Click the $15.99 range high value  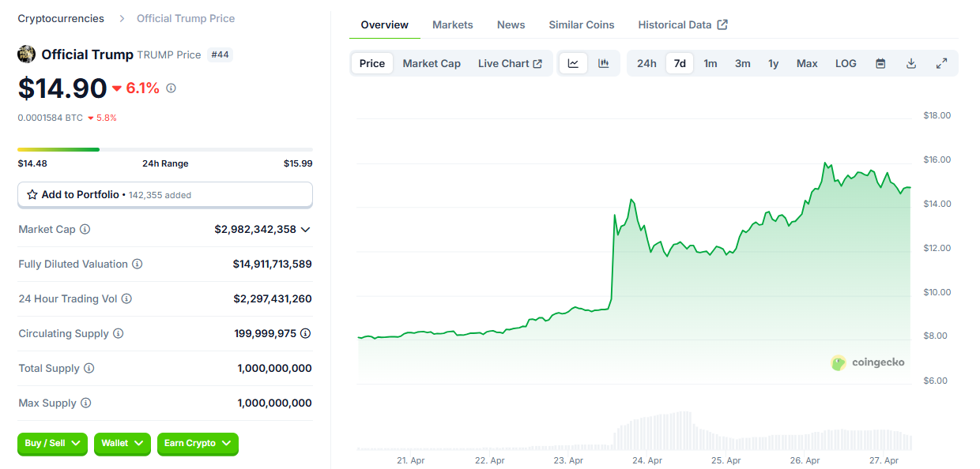tap(298, 163)
